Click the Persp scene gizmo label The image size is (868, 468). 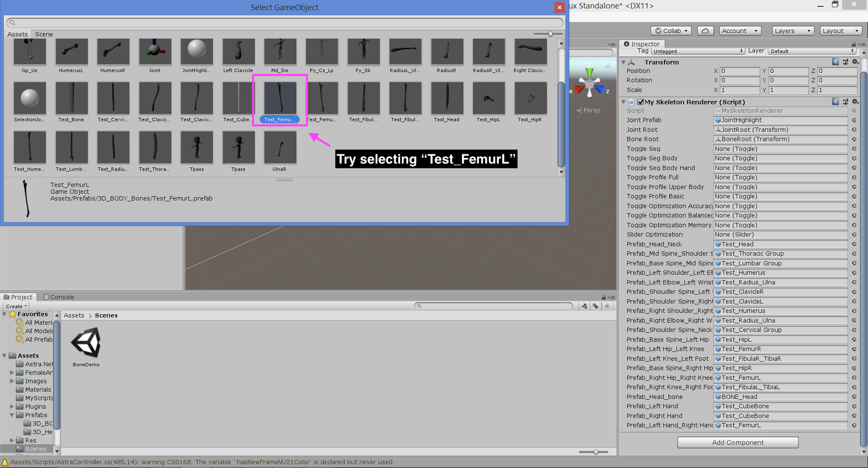(x=591, y=110)
